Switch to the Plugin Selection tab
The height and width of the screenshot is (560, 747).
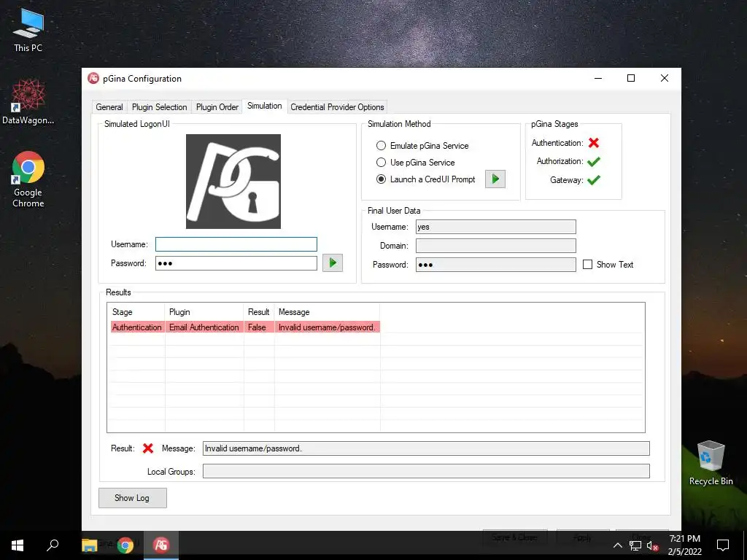[x=159, y=107]
